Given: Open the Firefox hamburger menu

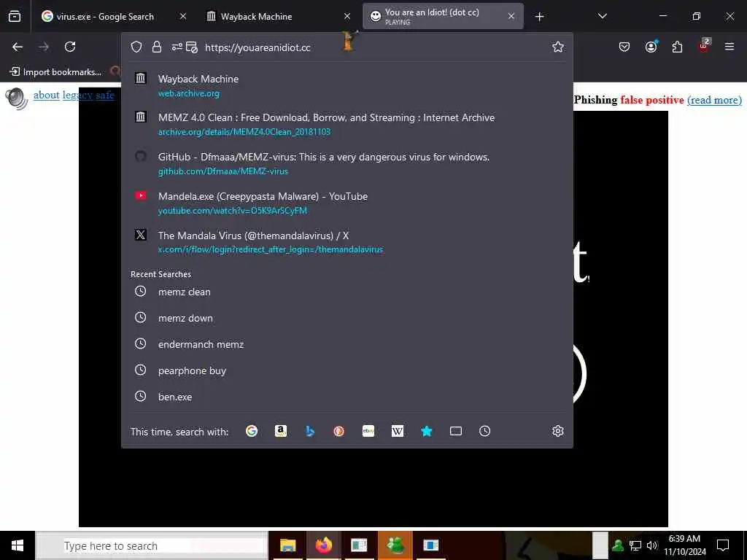Looking at the screenshot, I should pos(729,47).
